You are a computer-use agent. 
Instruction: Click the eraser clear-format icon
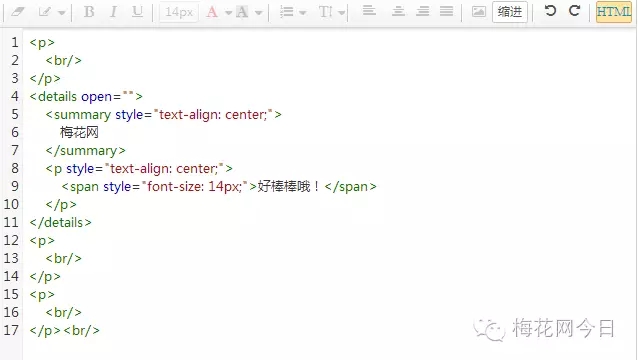coord(18,12)
